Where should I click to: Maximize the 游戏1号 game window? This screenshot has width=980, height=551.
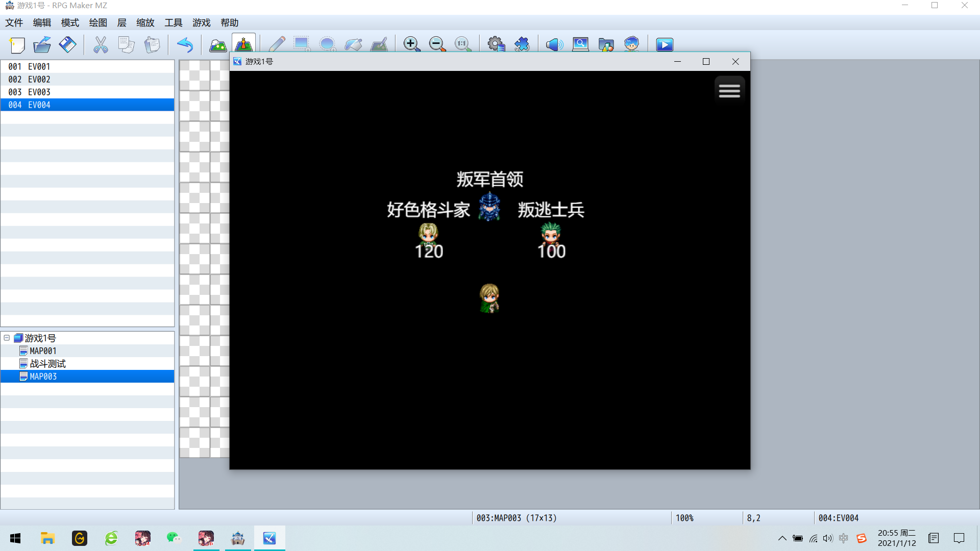click(x=706, y=61)
